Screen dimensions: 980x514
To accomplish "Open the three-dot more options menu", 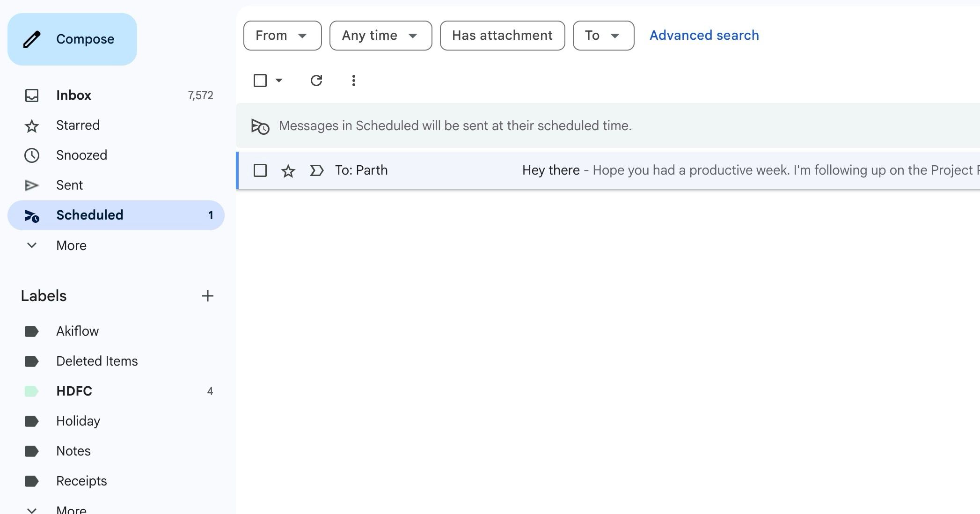I will point(354,81).
